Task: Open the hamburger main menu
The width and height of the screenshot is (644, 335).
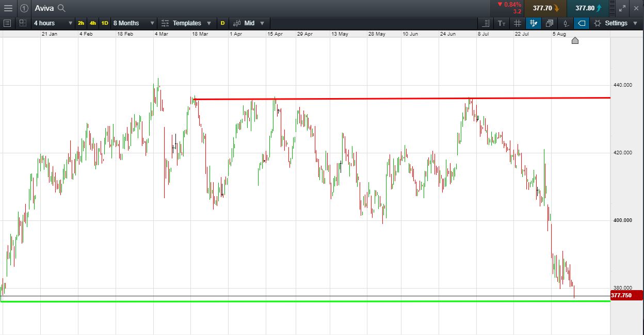Action: point(8,8)
